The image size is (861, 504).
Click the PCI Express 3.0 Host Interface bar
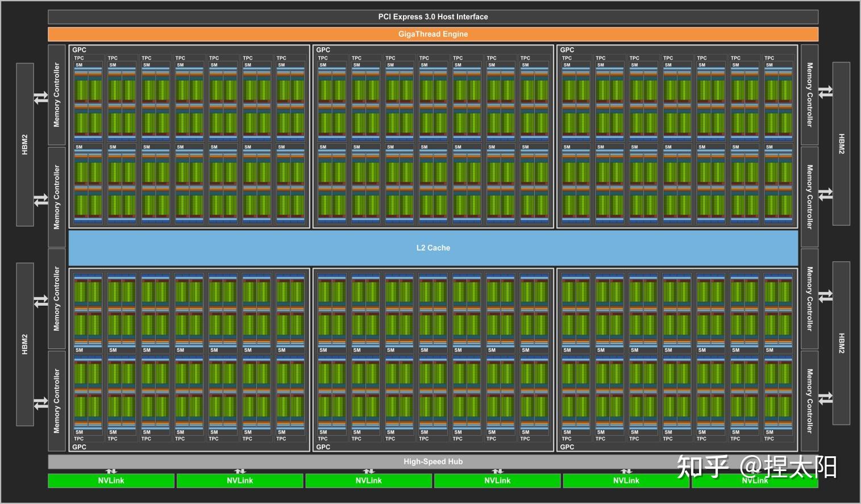pos(433,16)
